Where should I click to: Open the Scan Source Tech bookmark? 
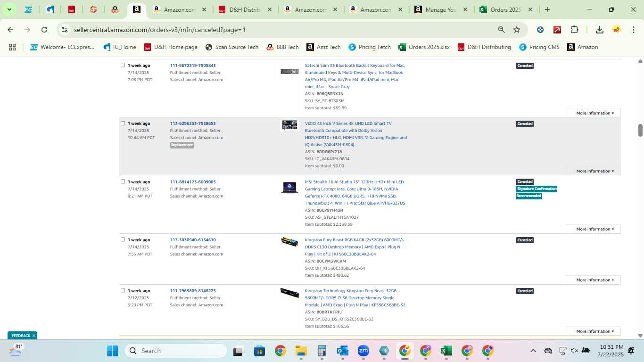(232, 47)
